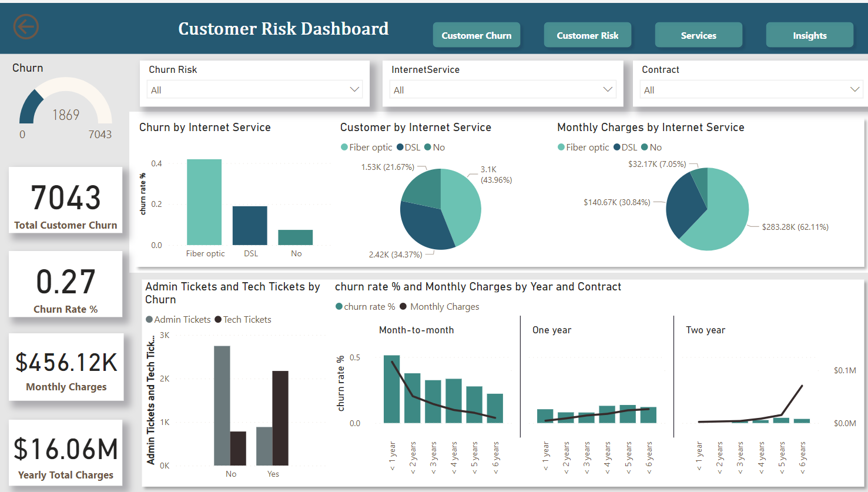Select the Admin Tickets legend marker

(x=149, y=320)
